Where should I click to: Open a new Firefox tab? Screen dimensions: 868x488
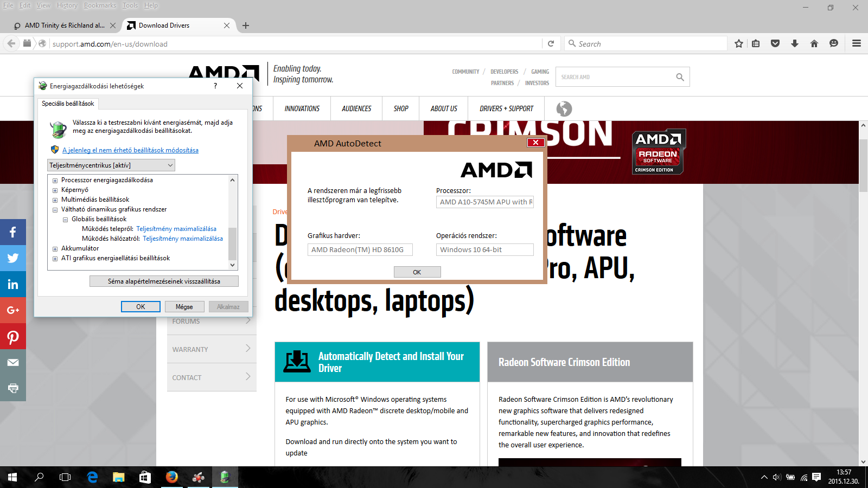point(246,25)
